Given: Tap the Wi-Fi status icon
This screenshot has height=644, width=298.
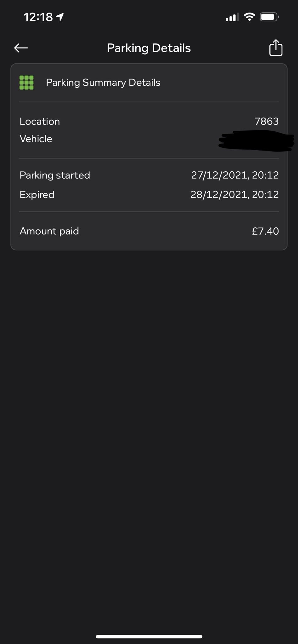Looking at the screenshot, I should point(249,17).
